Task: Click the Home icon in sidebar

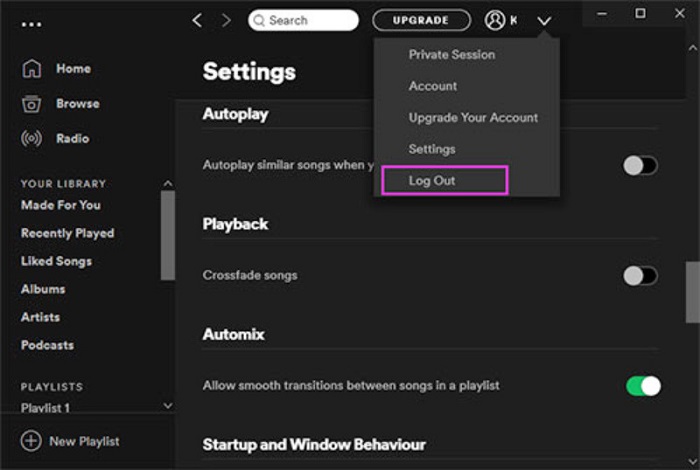Action: (x=32, y=69)
